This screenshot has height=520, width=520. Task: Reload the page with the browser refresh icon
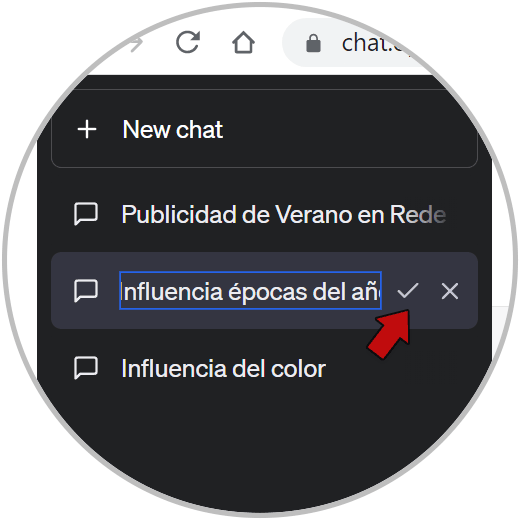click(188, 42)
